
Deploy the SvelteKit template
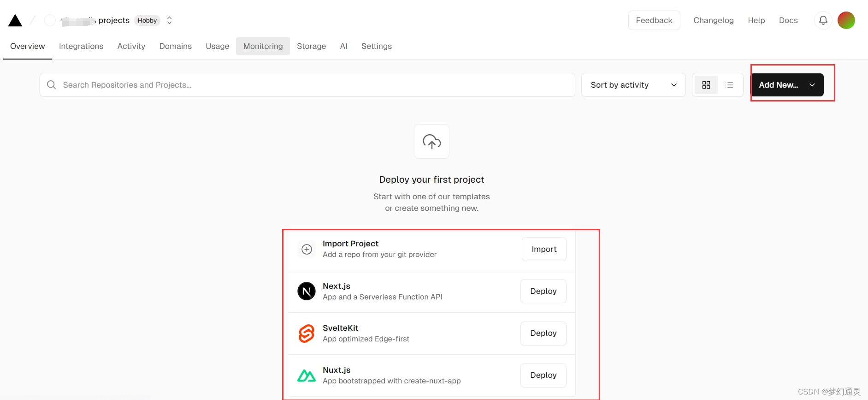point(543,333)
